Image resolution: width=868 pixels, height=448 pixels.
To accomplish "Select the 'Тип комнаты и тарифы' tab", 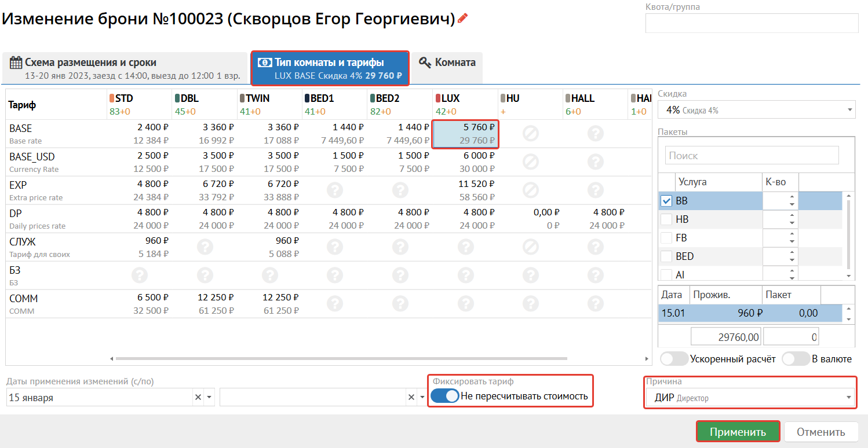I will click(x=330, y=68).
